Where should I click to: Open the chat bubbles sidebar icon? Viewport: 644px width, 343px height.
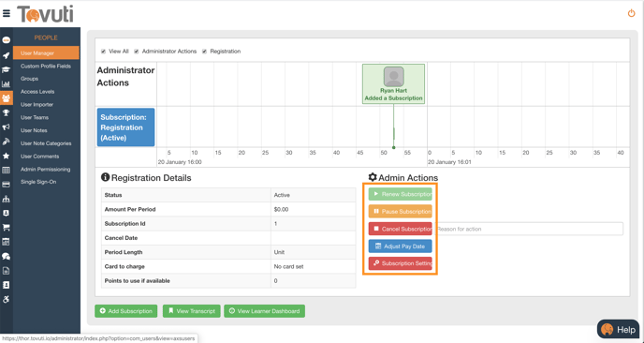coord(7,256)
